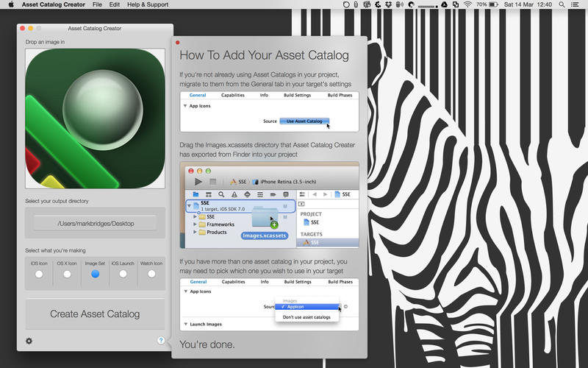Open the Edit menu
This screenshot has height=368, width=588.
click(115, 4)
